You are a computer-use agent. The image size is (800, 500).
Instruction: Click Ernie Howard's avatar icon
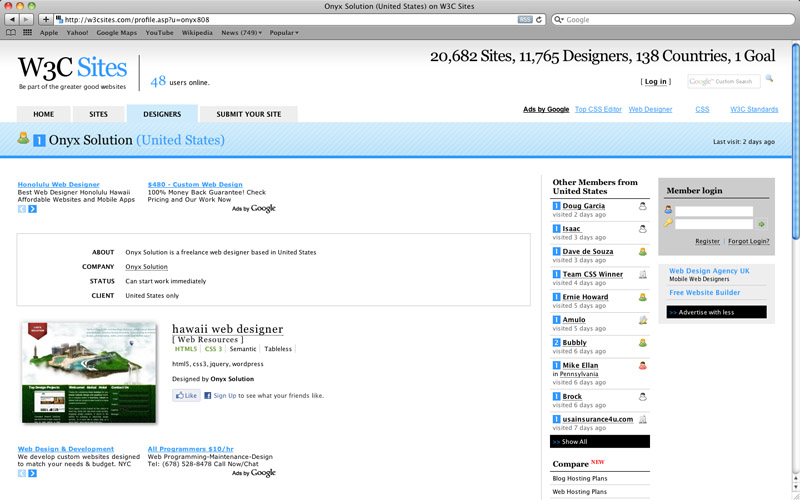[x=643, y=297]
